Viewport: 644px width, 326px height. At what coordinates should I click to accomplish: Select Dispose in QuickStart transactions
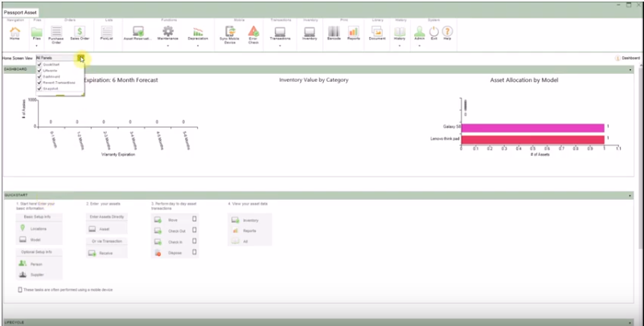coord(169,253)
